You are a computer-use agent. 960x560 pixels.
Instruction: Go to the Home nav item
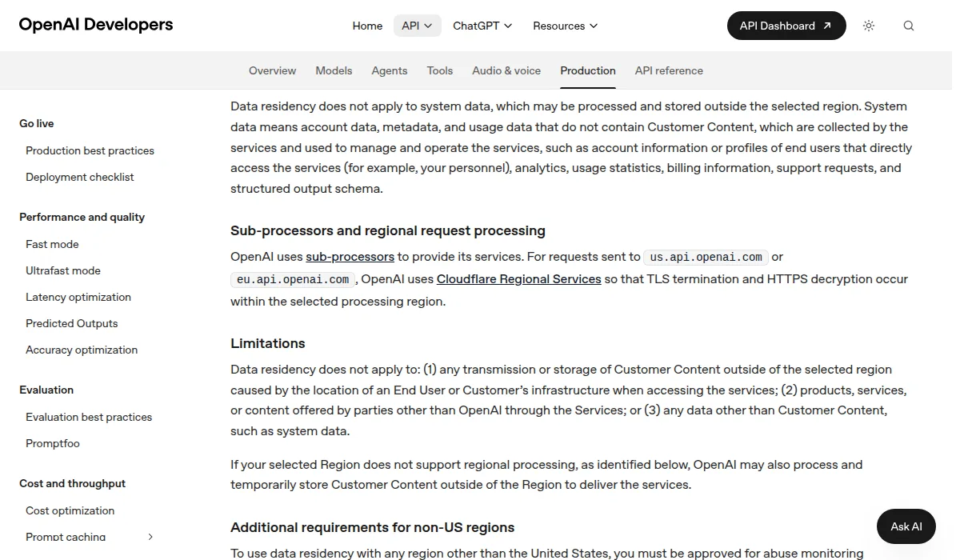tap(367, 26)
